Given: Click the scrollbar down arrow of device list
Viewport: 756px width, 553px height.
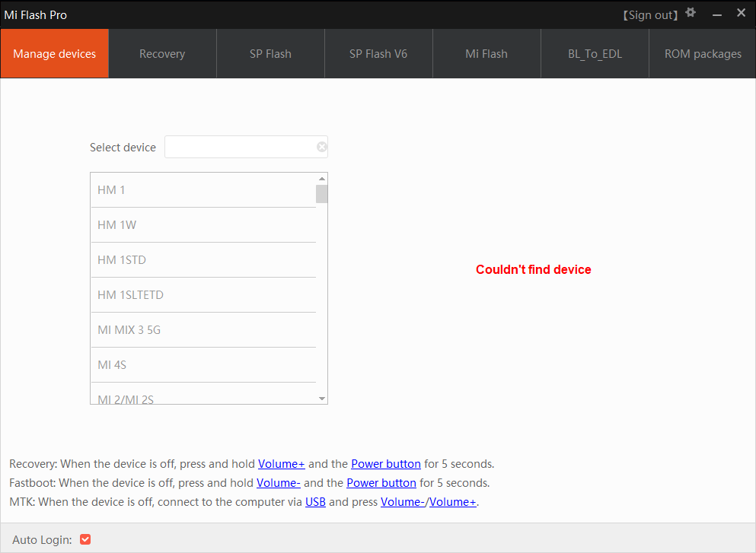Looking at the screenshot, I should point(321,398).
